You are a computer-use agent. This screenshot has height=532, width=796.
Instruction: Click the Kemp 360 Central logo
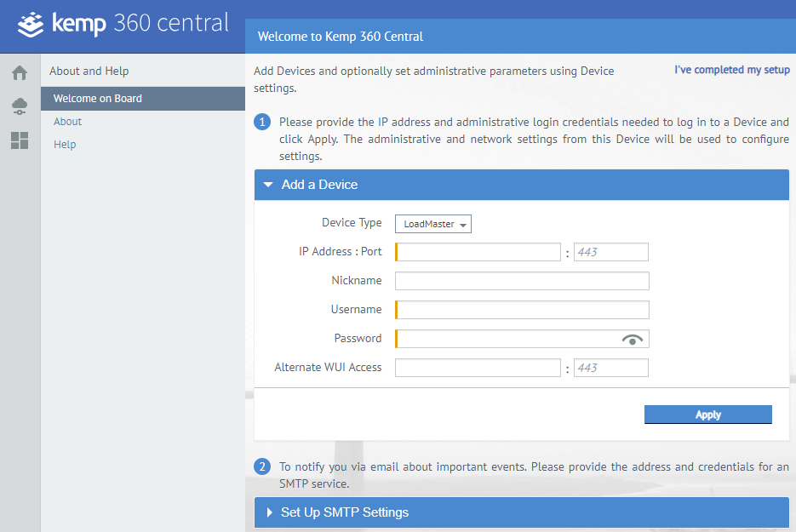pos(123,24)
